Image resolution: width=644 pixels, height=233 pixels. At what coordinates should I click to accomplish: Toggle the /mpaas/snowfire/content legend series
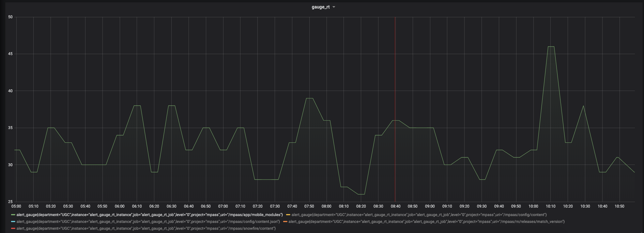click(x=146, y=228)
